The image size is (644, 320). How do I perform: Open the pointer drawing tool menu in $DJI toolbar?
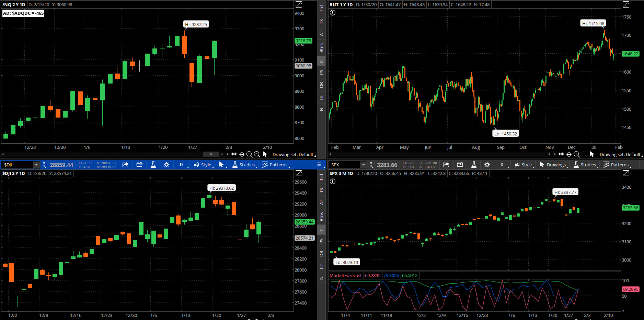tap(222, 165)
